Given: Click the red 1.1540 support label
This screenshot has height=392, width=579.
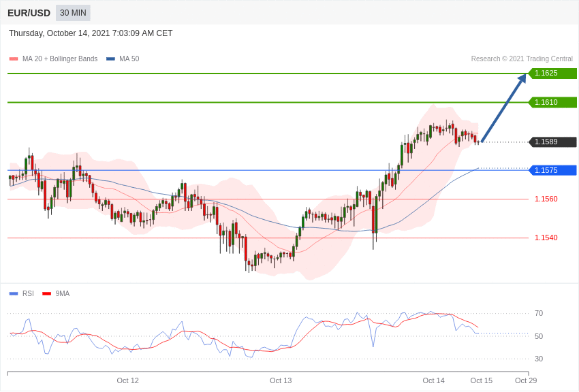Looking at the screenshot, I should (546, 238).
